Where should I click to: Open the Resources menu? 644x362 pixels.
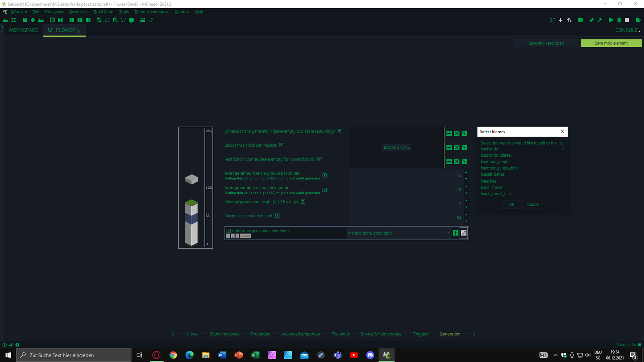point(79,12)
